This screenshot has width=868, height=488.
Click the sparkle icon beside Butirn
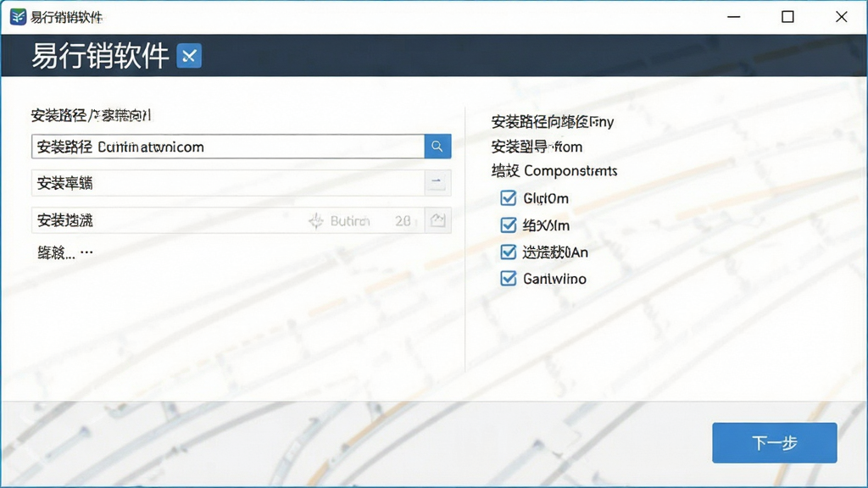pos(316,221)
